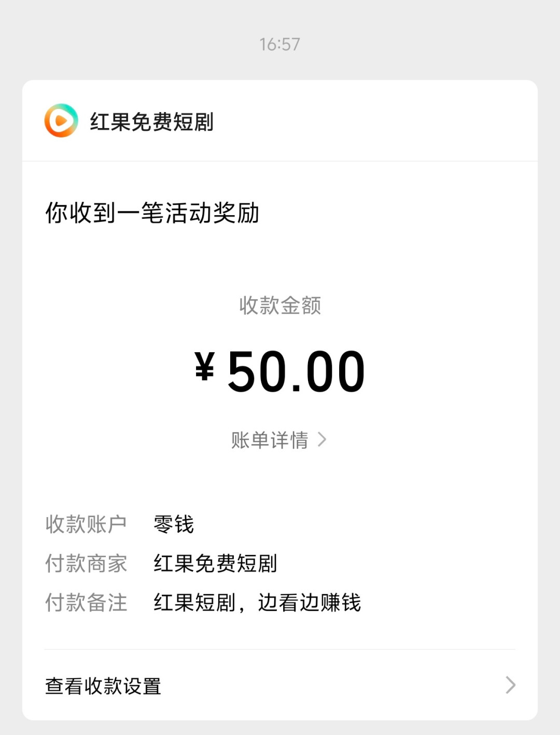Tap the 收款金额 label
Screen dimensions: 560x735
click(x=280, y=305)
